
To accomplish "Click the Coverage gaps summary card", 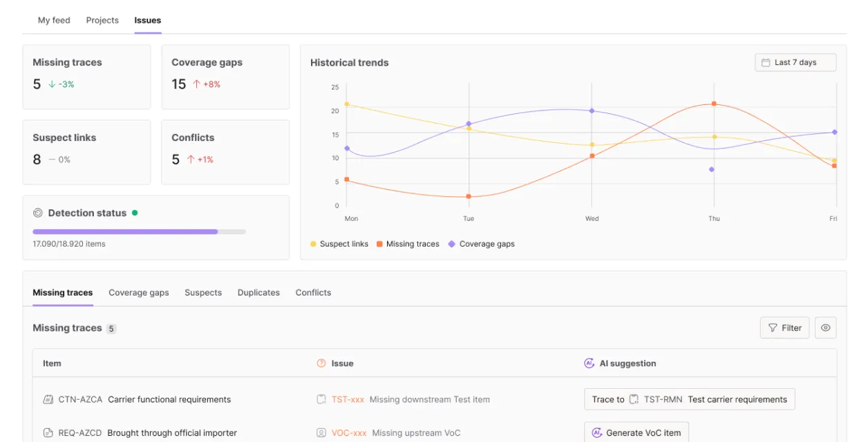I will pyautogui.click(x=225, y=77).
